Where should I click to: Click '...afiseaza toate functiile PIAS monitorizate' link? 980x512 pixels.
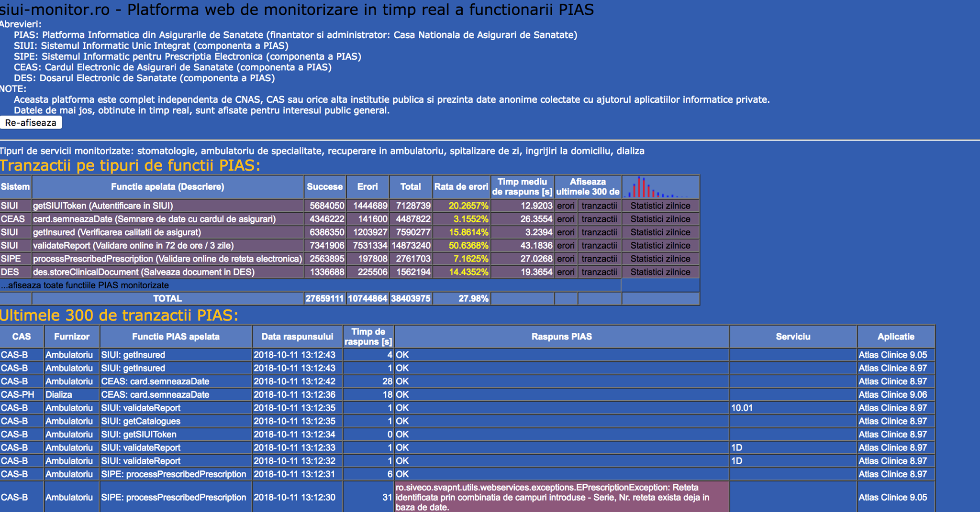pos(85,285)
